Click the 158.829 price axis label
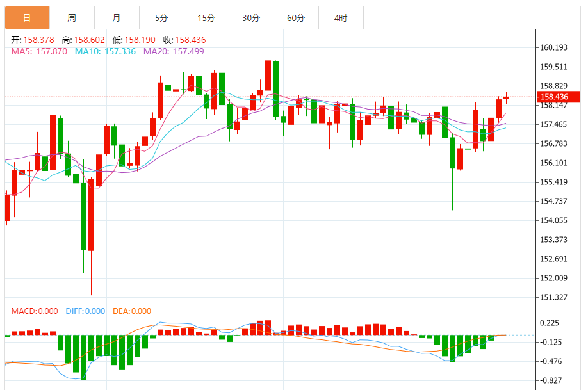 pos(553,86)
